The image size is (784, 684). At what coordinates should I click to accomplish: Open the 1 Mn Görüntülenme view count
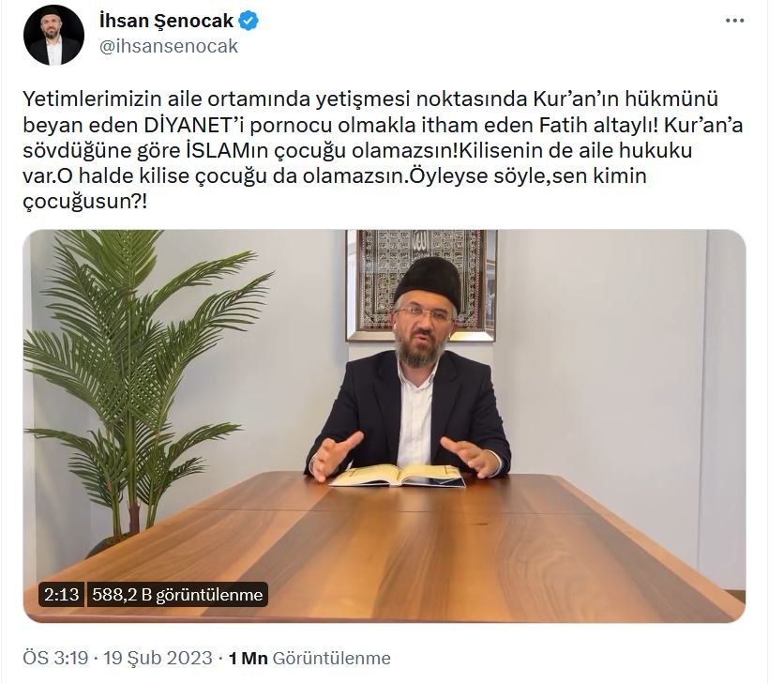coord(309,658)
